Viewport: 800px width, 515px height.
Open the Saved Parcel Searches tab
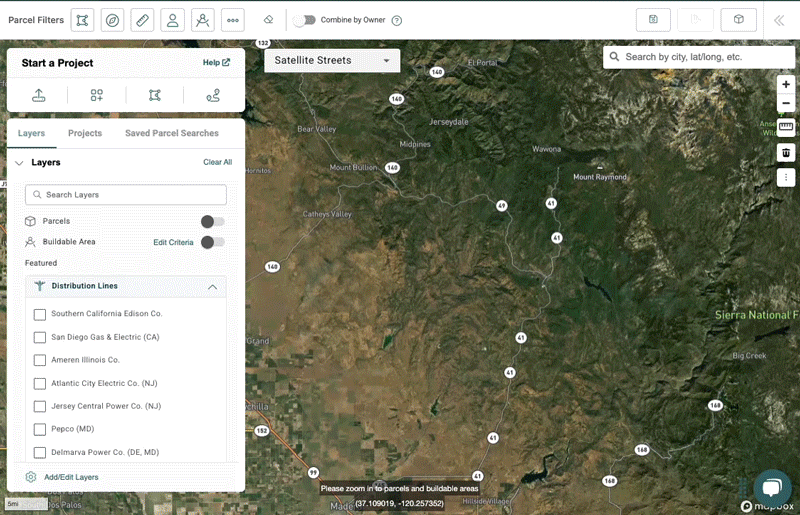click(171, 133)
